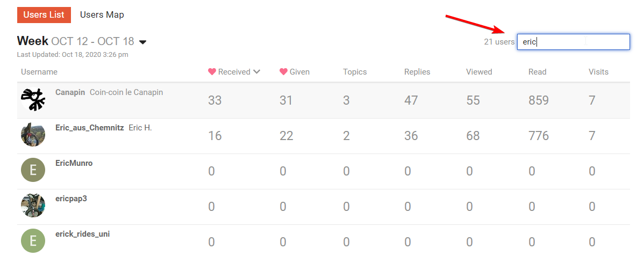The image size is (644, 256).
Task: Sort users by Topics column
Action: pyautogui.click(x=355, y=72)
